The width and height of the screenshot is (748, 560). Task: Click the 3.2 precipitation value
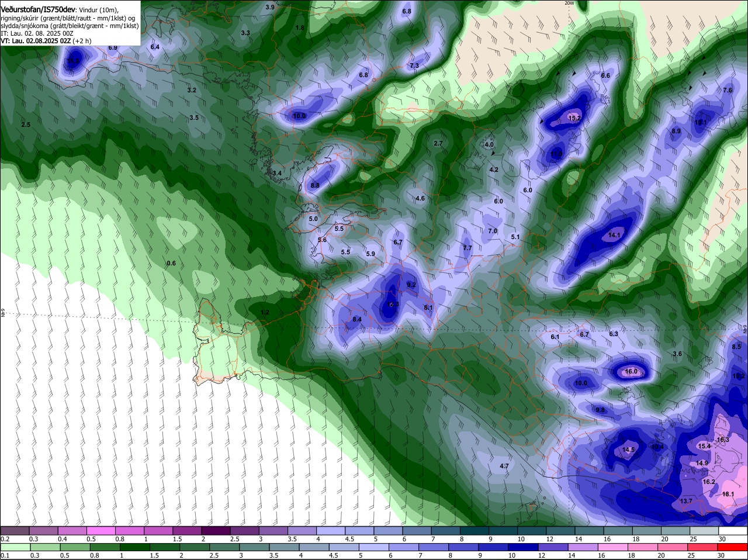[x=192, y=90]
